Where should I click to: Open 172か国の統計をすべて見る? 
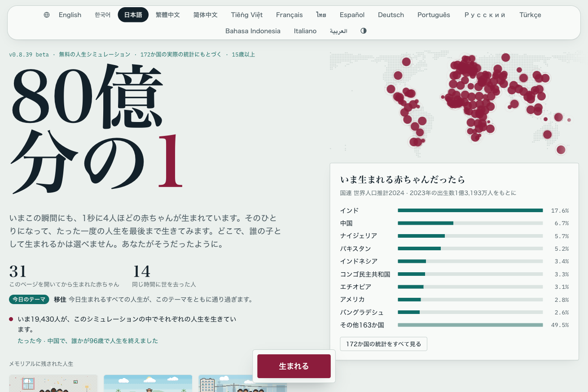click(x=384, y=344)
